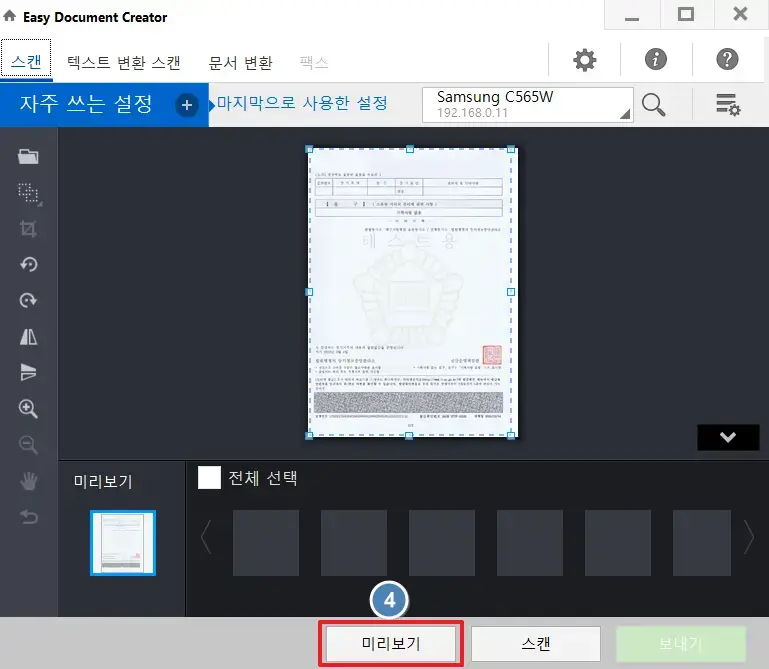
Task: Toggle the 전체 선택 checkbox
Action: pyautogui.click(x=209, y=477)
